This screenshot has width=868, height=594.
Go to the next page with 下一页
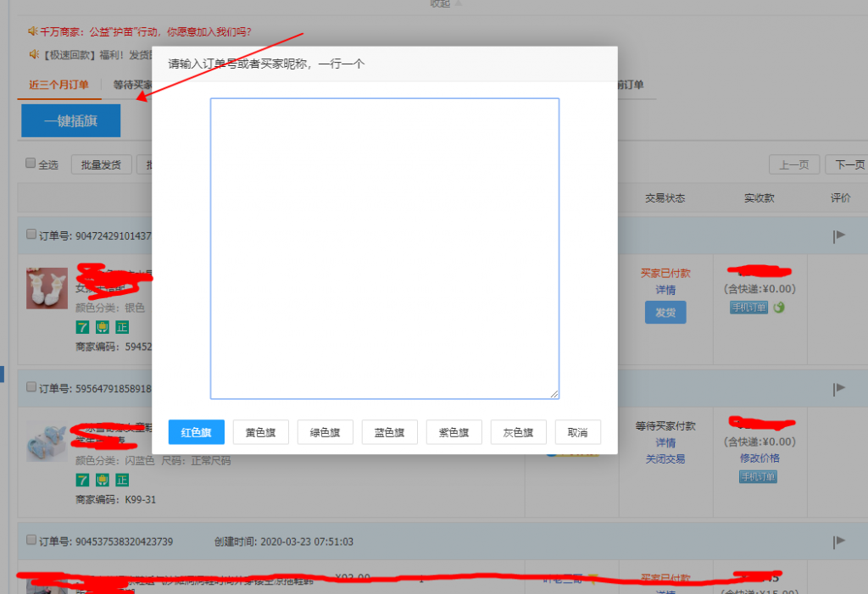[848, 165]
